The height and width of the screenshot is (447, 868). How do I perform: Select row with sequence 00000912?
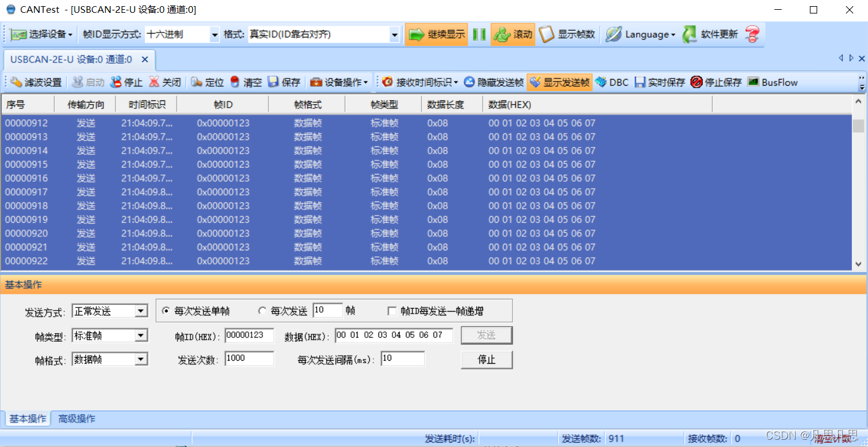pos(426,123)
